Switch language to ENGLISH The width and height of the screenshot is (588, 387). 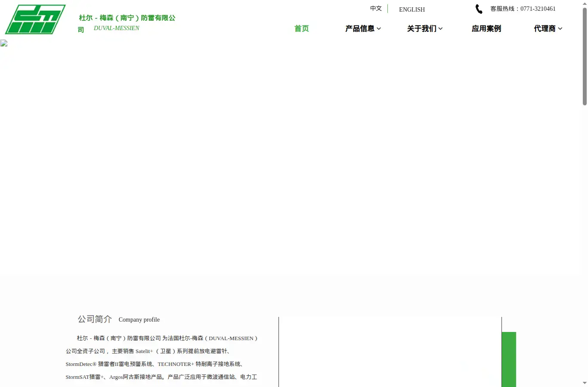coord(412,9)
